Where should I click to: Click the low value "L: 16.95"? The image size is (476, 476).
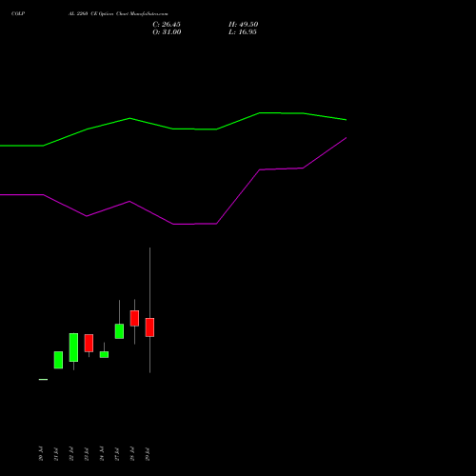click(x=243, y=32)
